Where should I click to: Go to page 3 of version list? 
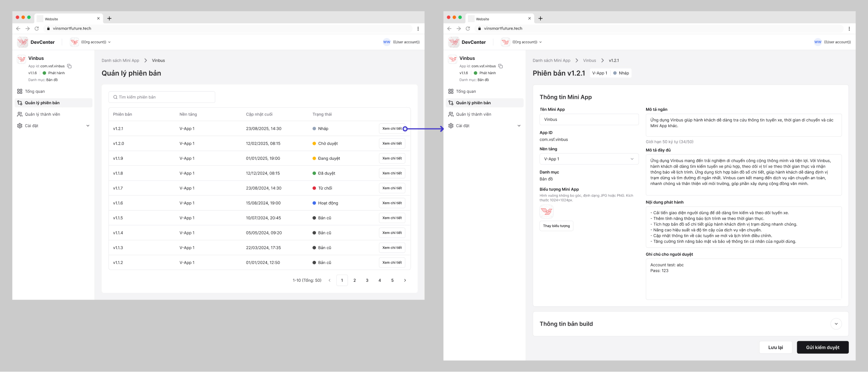(367, 280)
